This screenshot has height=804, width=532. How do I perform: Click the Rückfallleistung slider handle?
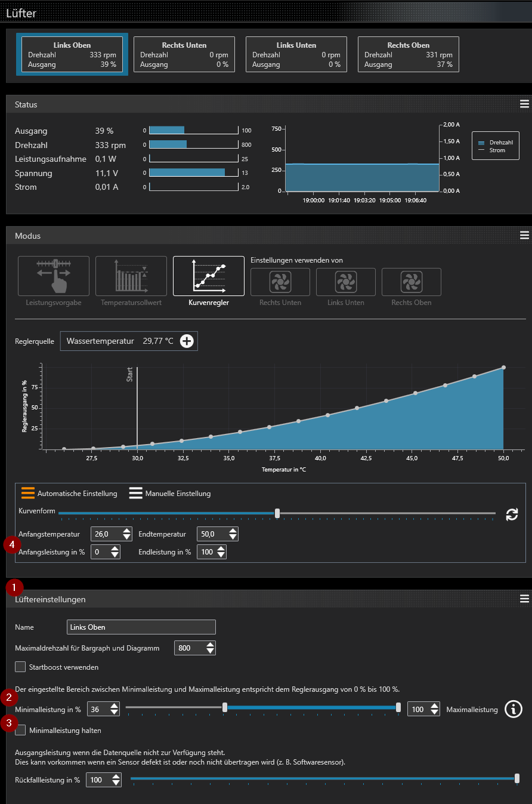[517, 778]
